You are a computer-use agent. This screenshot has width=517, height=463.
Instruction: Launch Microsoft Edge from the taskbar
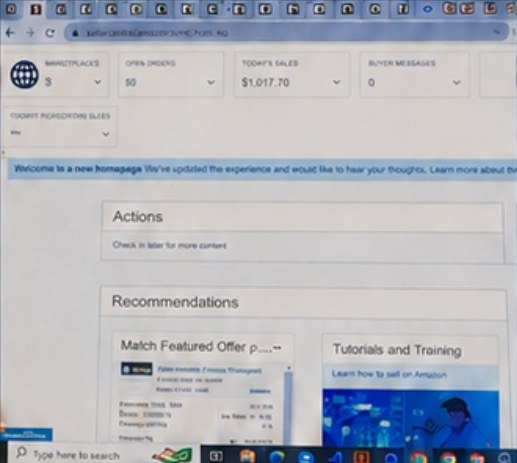tap(276, 456)
